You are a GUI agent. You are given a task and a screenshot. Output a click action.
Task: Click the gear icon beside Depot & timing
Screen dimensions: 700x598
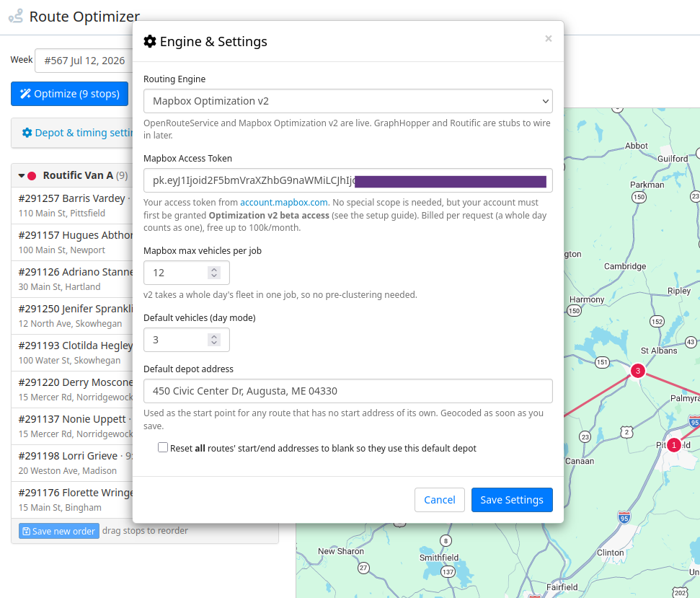click(x=27, y=133)
